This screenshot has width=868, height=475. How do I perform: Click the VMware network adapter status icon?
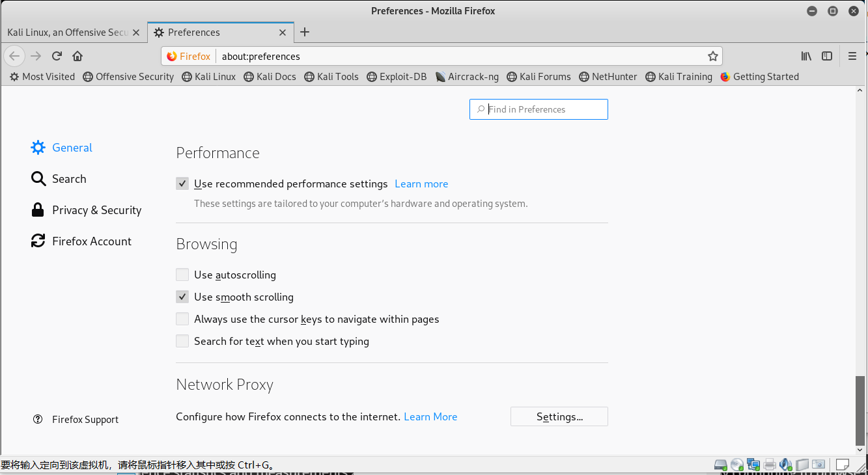click(753, 465)
